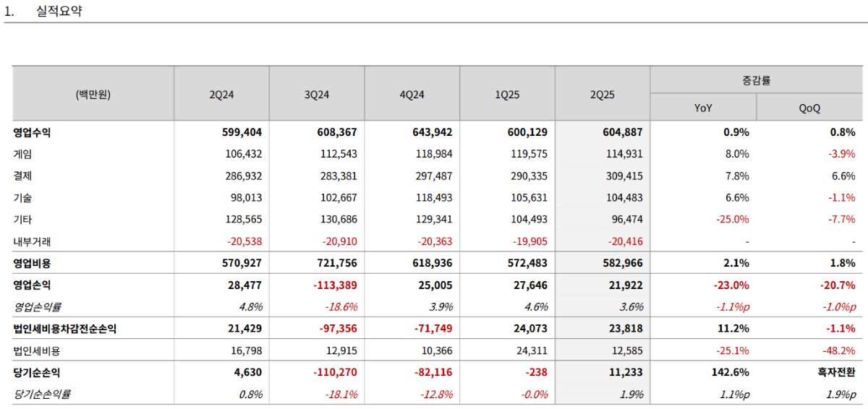Click the -3.9% QoQ value in 게임 row
Viewport: 868px width, 409px height.
pyautogui.click(x=842, y=154)
